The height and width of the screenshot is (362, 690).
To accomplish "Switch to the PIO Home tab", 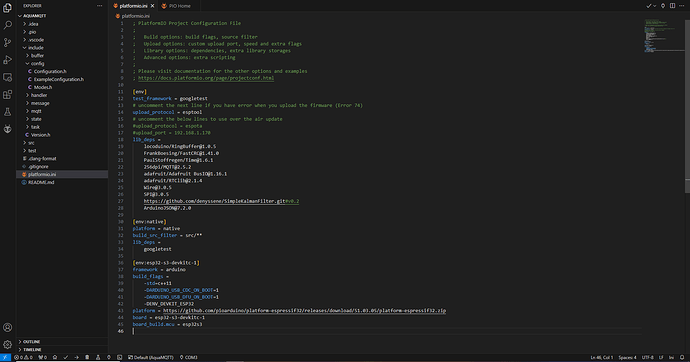I will point(180,6).
